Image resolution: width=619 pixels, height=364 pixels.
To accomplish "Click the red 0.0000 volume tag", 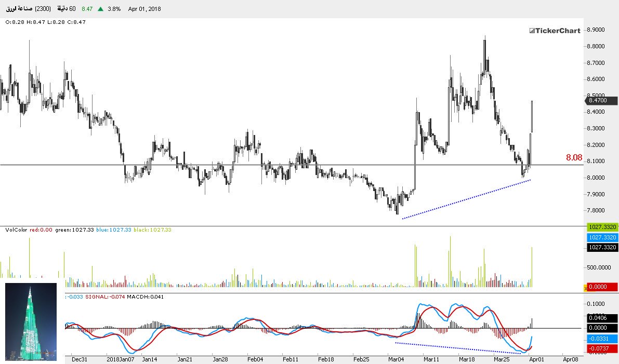I will (x=602, y=287).
